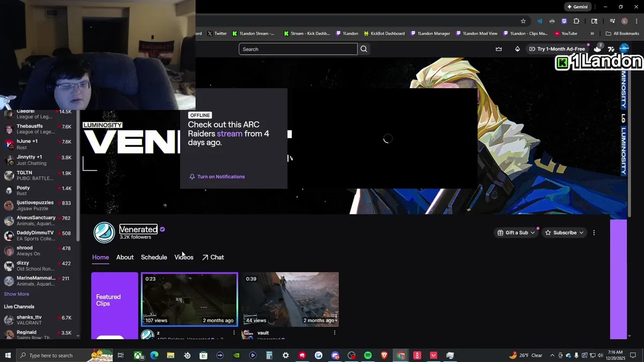Focus the Twitch Search field
This screenshot has width=644, height=362.
click(x=298, y=49)
